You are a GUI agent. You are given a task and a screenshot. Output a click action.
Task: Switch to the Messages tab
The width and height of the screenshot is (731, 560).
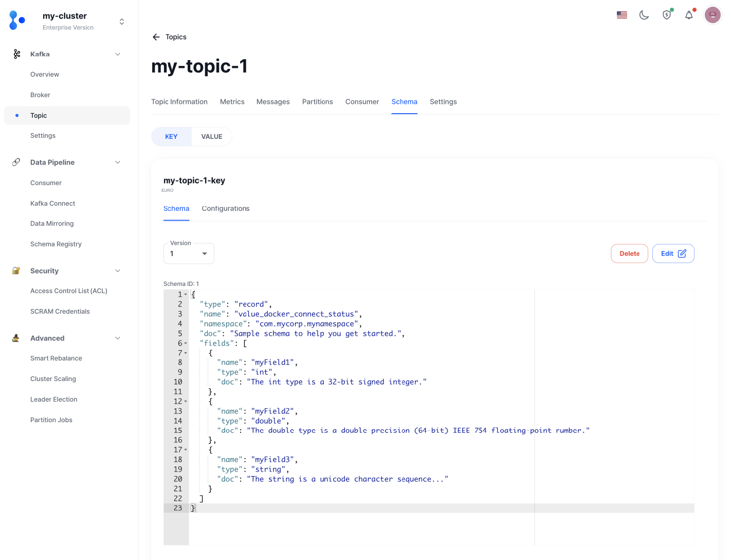coord(273,101)
